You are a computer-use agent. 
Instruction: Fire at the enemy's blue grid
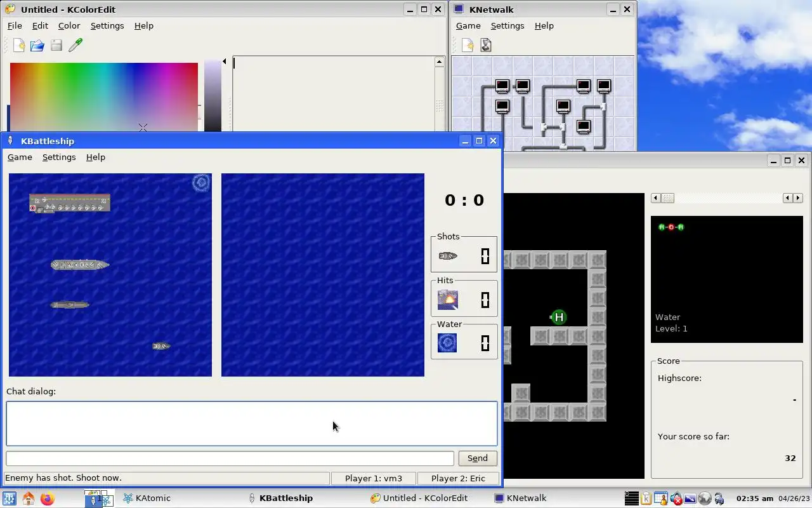[x=323, y=275]
